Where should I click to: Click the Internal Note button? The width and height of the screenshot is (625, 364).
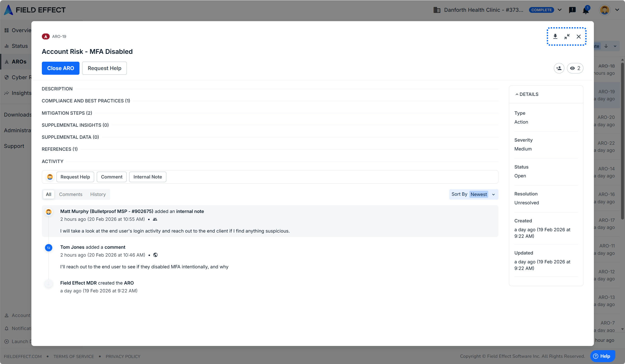[147, 177]
